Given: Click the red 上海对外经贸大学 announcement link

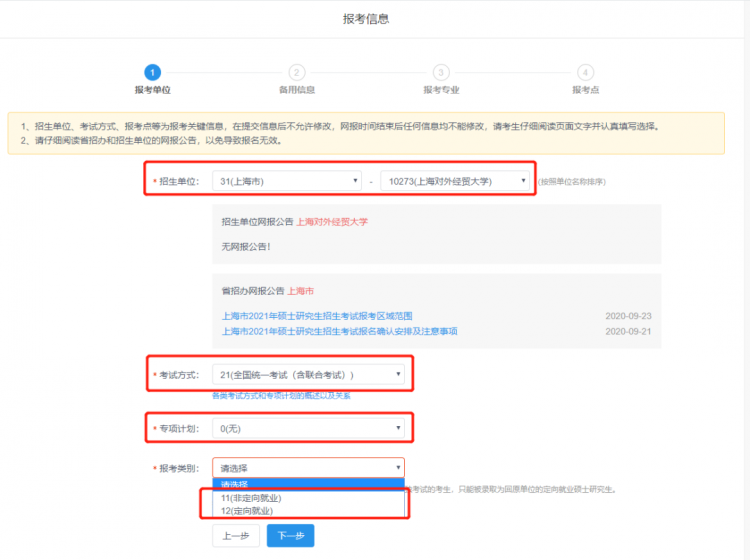Looking at the screenshot, I should (332, 221).
